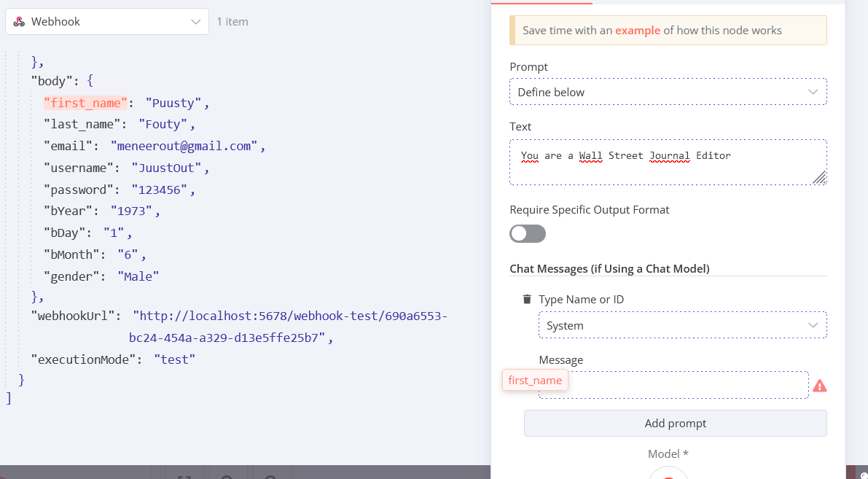Click into the Message input field
Viewport: 868px width, 479px height.
(673, 385)
